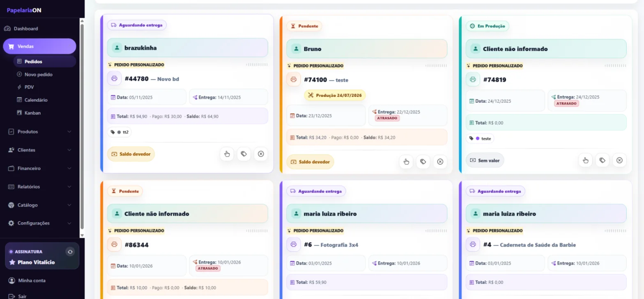Expand the Financeiro sidebar section
This screenshot has width=644, height=299.
click(x=39, y=168)
